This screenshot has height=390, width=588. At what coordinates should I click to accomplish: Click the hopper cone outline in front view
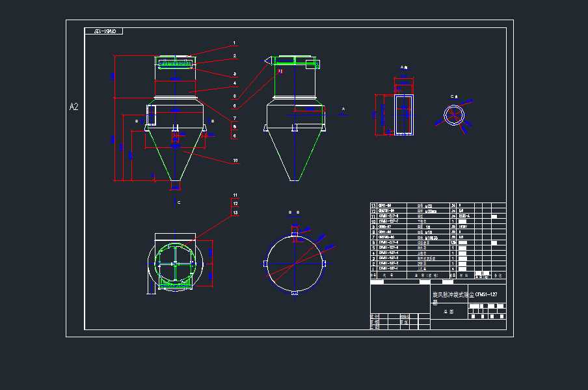tap(176, 156)
